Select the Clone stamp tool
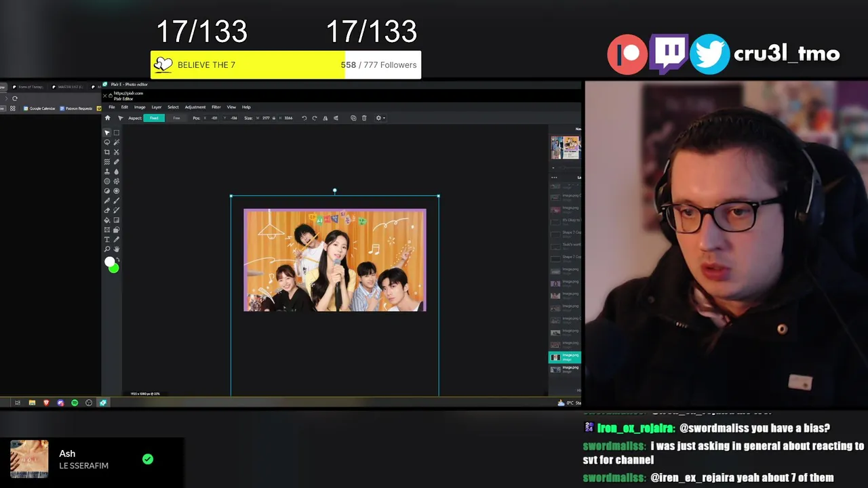Screen dimensions: 868x488 click(x=106, y=171)
